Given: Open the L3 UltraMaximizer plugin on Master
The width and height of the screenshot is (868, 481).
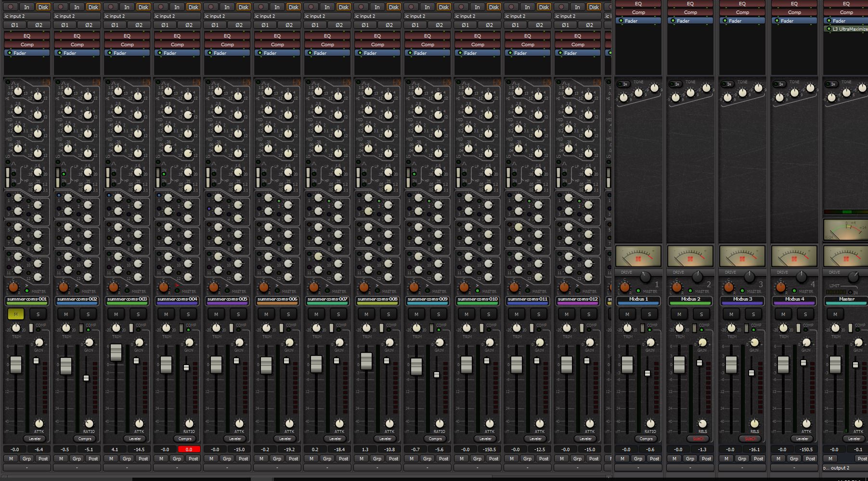Looking at the screenshot, I should pyautogui.click(x=846, y=29).
